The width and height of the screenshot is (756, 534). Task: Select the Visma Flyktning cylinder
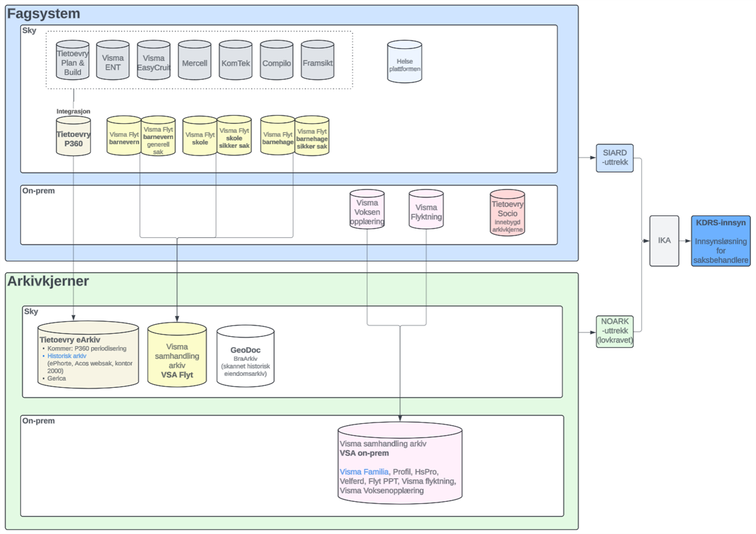point(426,212)
